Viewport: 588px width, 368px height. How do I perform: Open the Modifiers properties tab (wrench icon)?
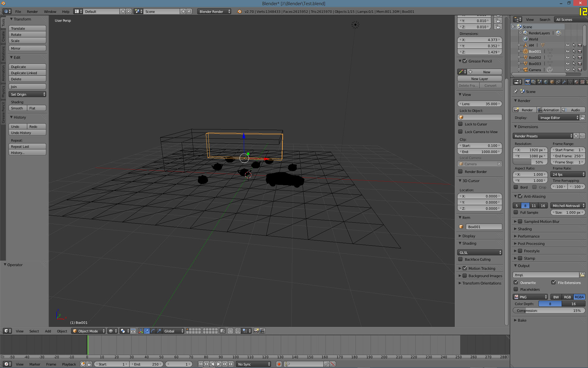pyautogui.click(x=564, y=82)
